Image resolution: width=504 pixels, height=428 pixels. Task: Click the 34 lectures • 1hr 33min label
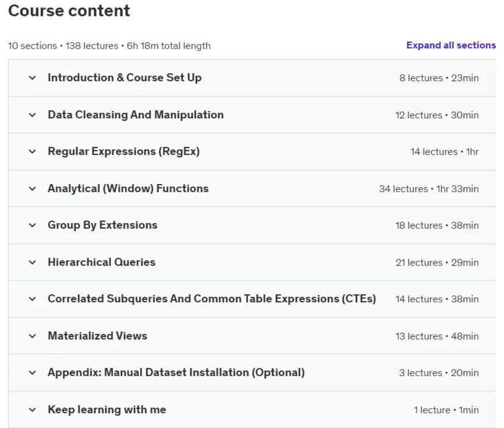click(429, 189)
